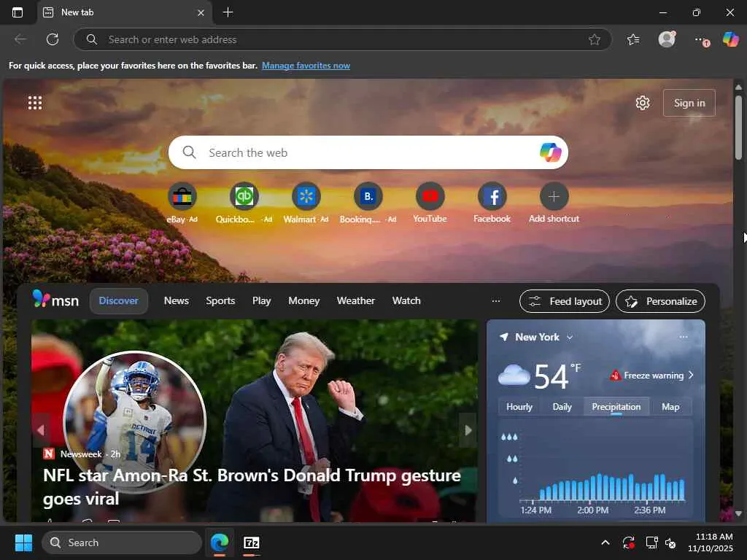
Task: Switch to the Weather tab
Action: [x=356, y=301]
